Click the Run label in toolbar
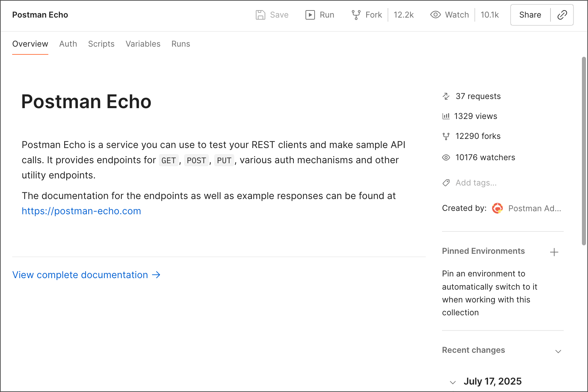This screenshot has width=588, height=392. click(x=327, y=15)
